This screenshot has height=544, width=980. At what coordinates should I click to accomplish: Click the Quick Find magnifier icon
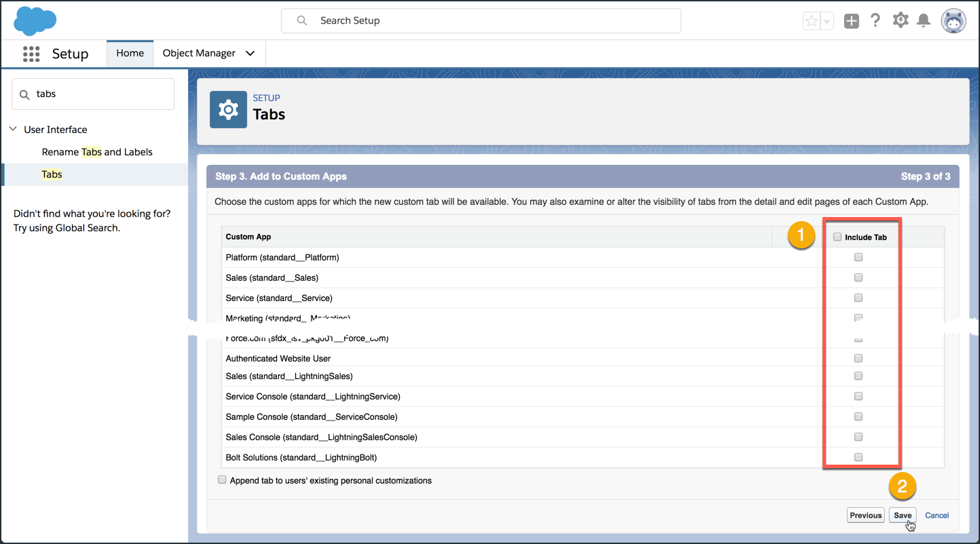(24, 94)
